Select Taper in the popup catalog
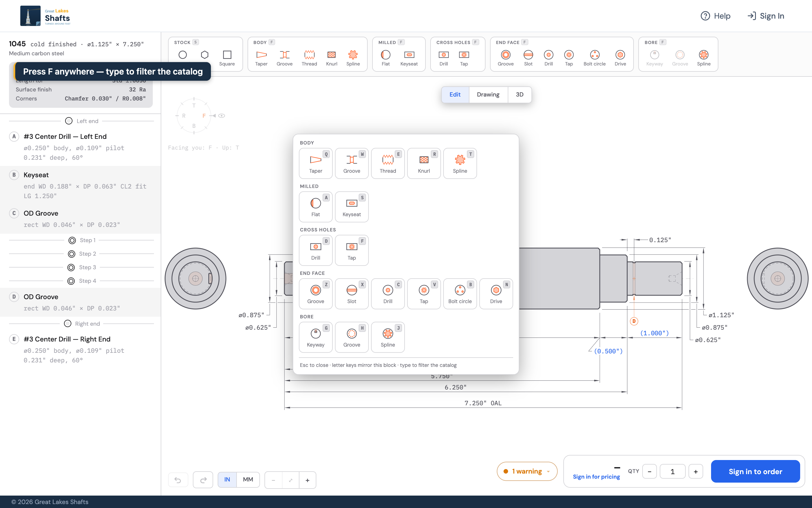 click(x=315, y=163)
